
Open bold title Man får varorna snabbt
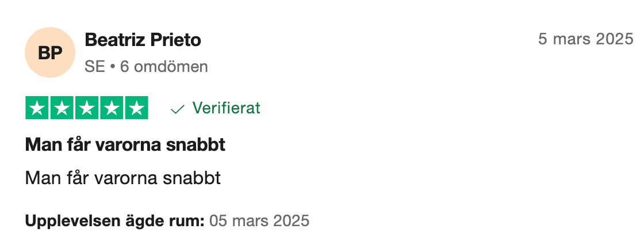tap(125, 144)
